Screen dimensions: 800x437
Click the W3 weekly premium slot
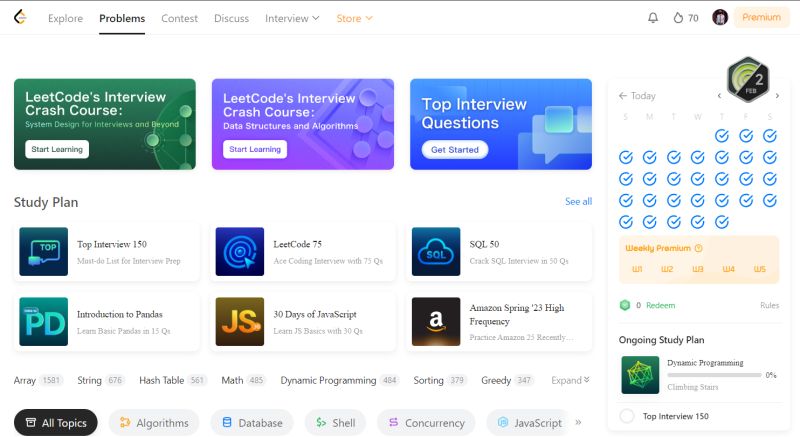click(x=698, y=269)
